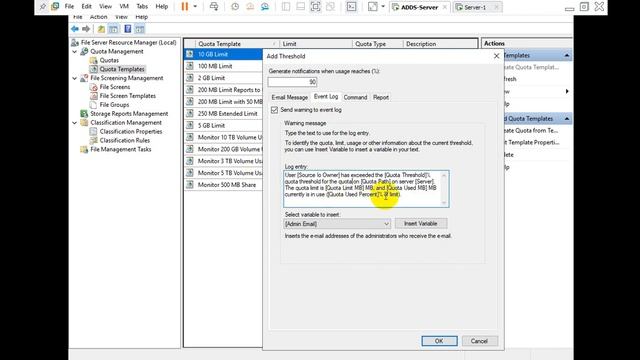
Task: Click the Insert Variable button
Action: click(421, 224)
